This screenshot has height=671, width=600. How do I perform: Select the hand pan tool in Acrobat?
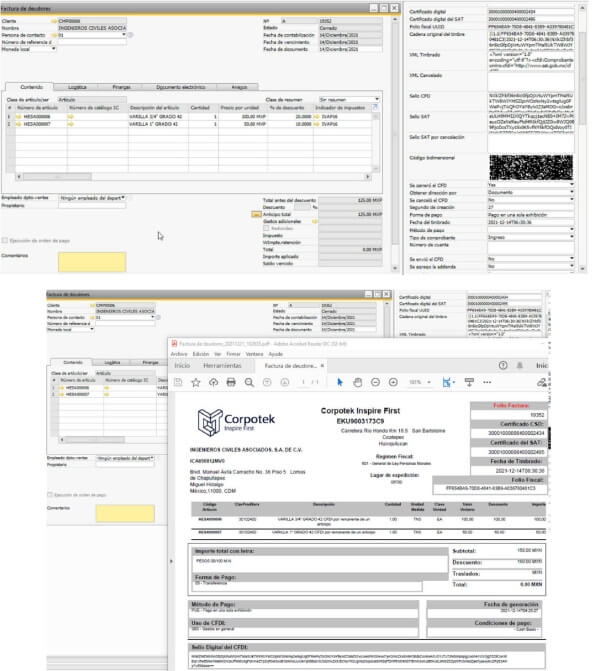(358, 382)
